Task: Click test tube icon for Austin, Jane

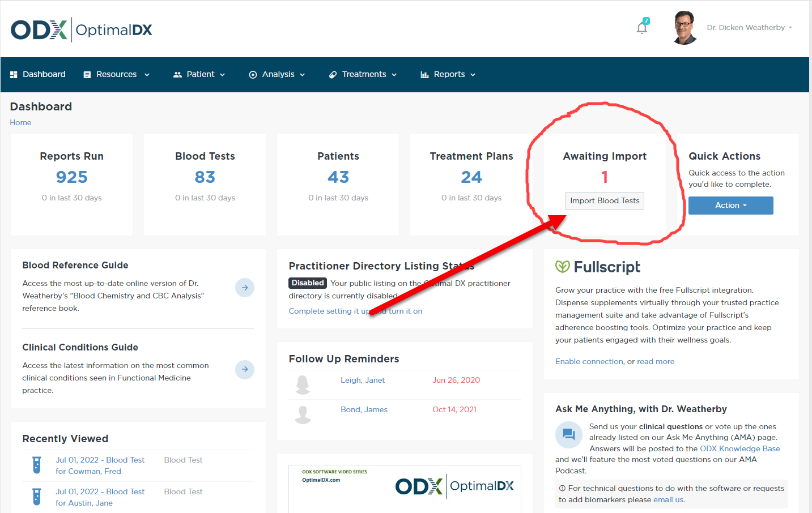Action: (x=37, y=497)
